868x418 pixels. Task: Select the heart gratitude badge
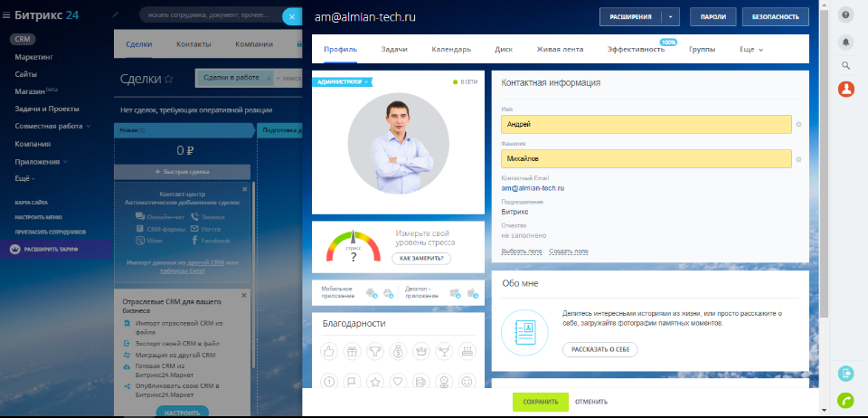[x=398, y=381]
